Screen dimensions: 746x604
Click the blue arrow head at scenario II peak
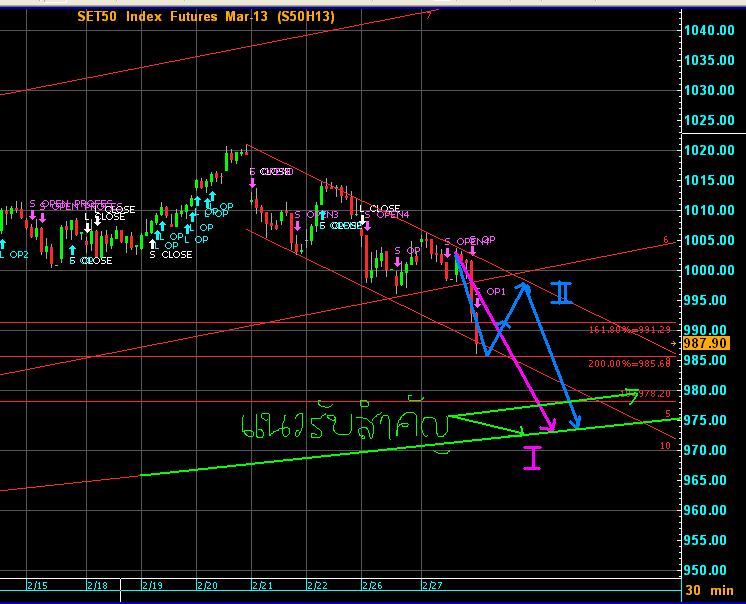523,286
